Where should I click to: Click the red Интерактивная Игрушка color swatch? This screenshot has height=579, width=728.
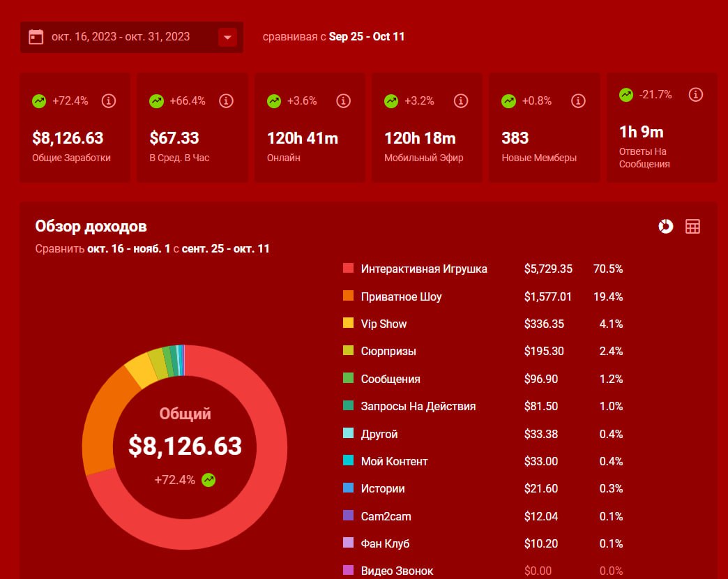point(349,269)
